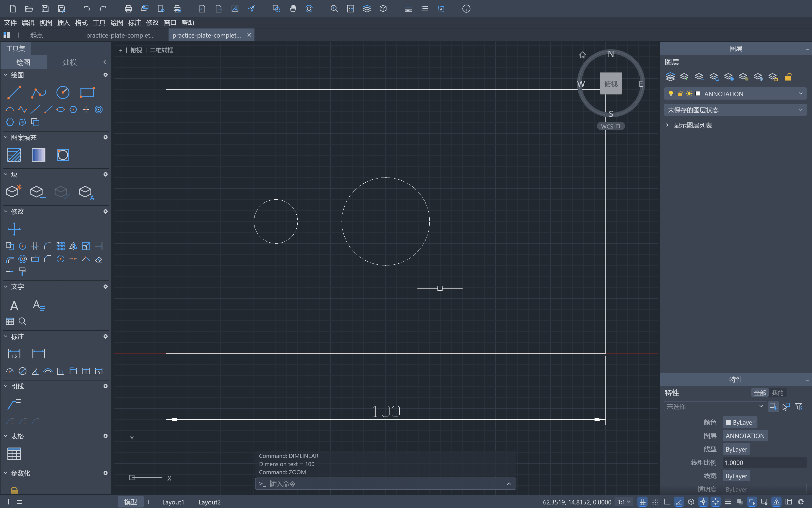This screenshot has width=812, height=508.
Task: Select the Circle tool
Action: tap(63, 92)
